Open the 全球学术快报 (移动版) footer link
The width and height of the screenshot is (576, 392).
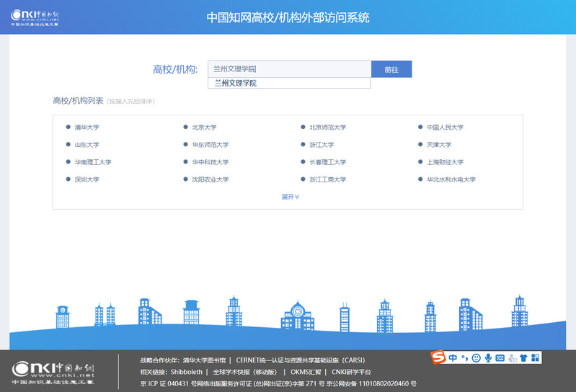click(244, 372)
